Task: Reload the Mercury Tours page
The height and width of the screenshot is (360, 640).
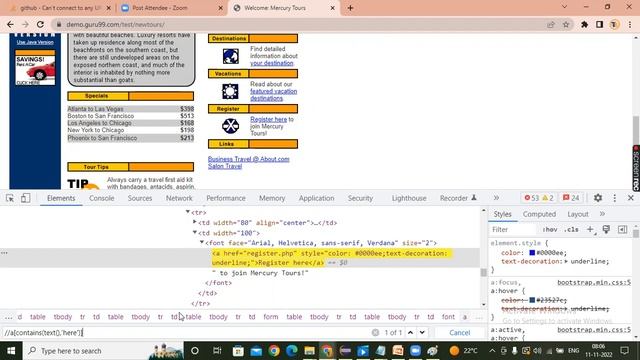Action: click(40, 24)
